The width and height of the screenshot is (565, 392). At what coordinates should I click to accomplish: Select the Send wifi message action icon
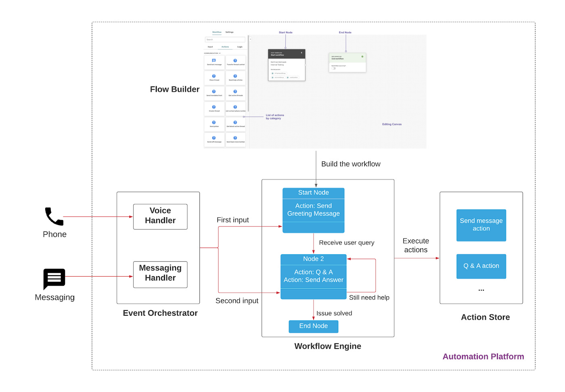coord(214,138)
